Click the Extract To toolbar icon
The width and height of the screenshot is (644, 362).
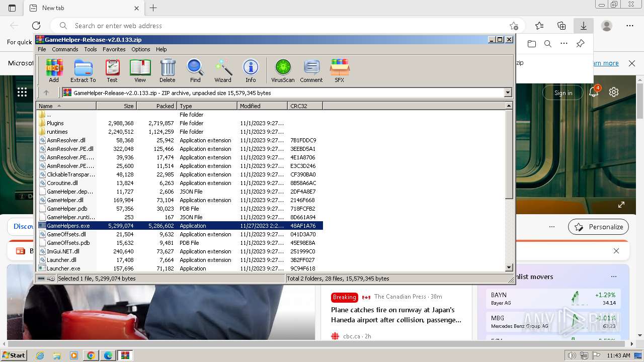coord(83,70)
